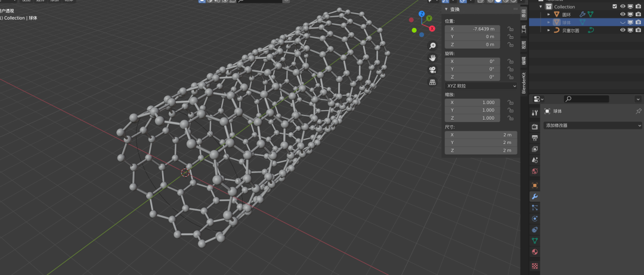
Task: Toggle the monitor viewport icon for 圆环
Action: coord(630,14)
